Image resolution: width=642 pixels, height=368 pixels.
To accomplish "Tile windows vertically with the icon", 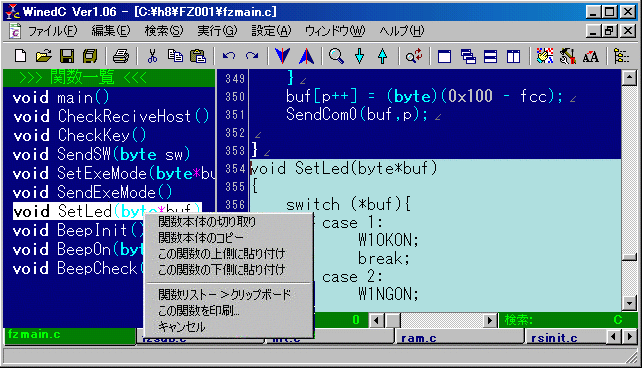I will tap(513, 56).
